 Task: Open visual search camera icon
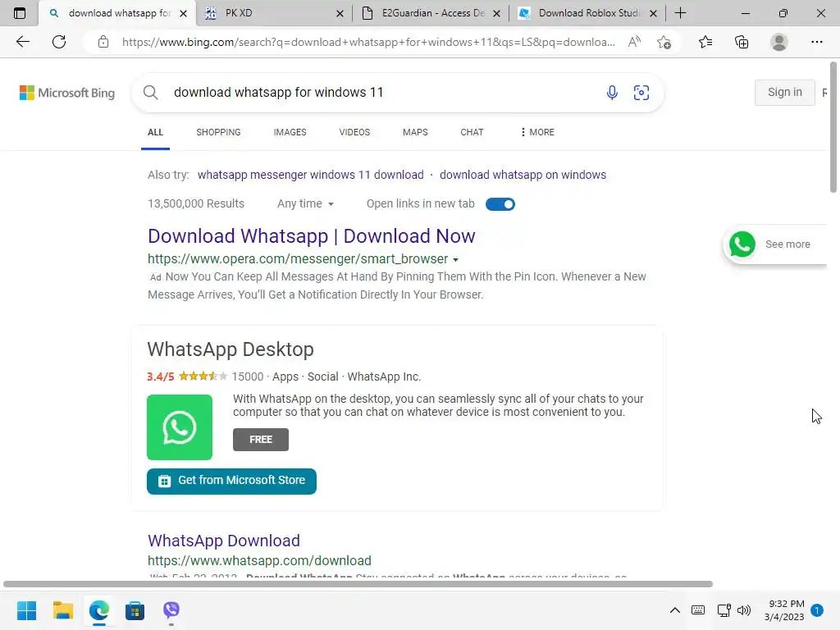641,92
